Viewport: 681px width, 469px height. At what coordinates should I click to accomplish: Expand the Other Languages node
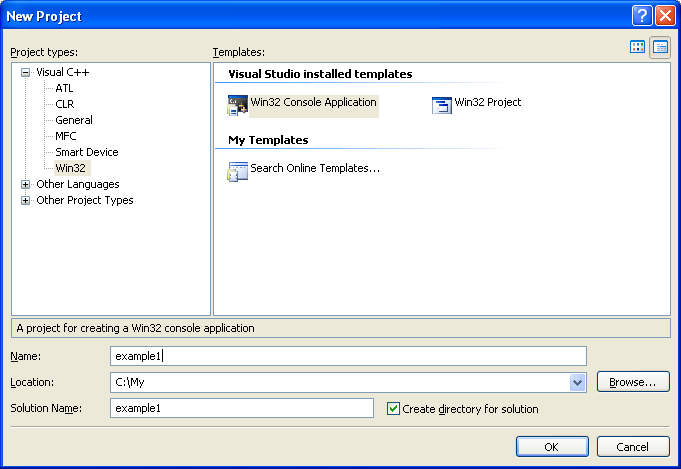pos(26,185)
